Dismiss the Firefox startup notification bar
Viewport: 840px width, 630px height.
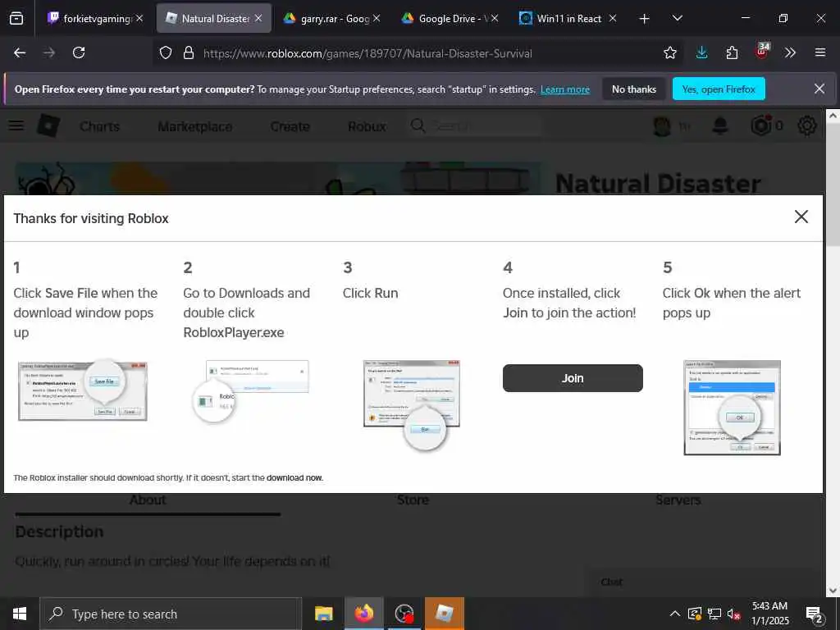[x=819, y=89]
